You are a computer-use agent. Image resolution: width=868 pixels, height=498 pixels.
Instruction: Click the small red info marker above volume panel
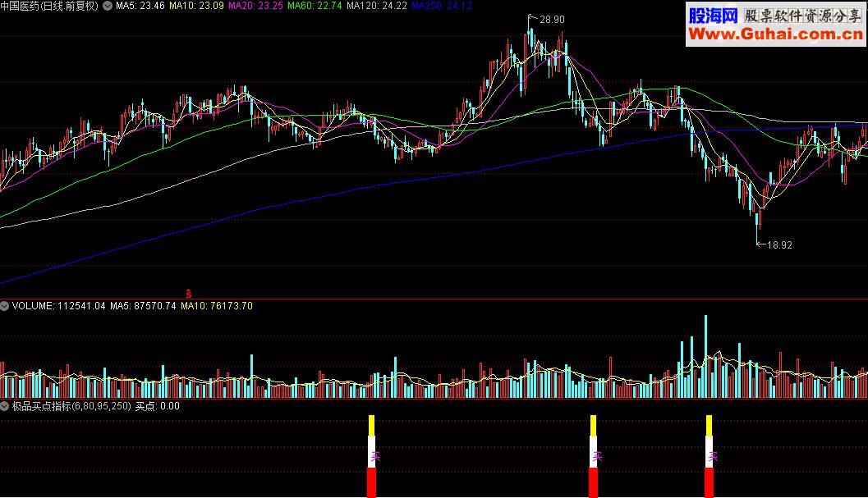[188, 294]
